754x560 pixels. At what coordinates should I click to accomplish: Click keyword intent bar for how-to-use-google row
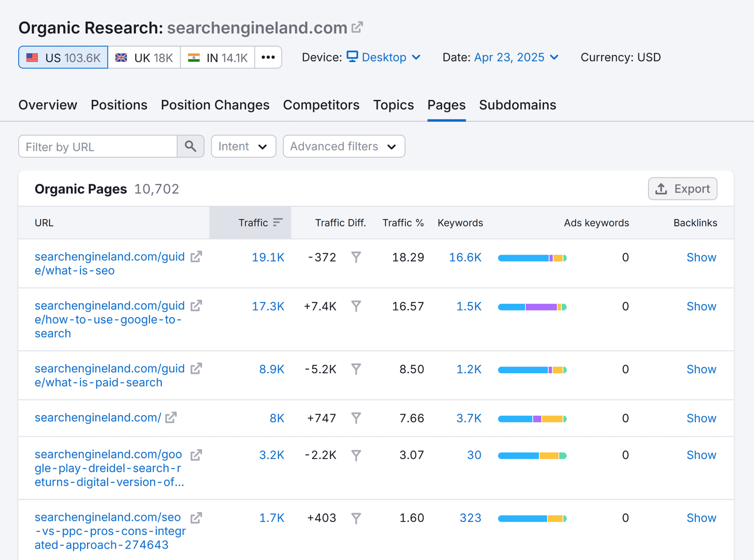532,307
